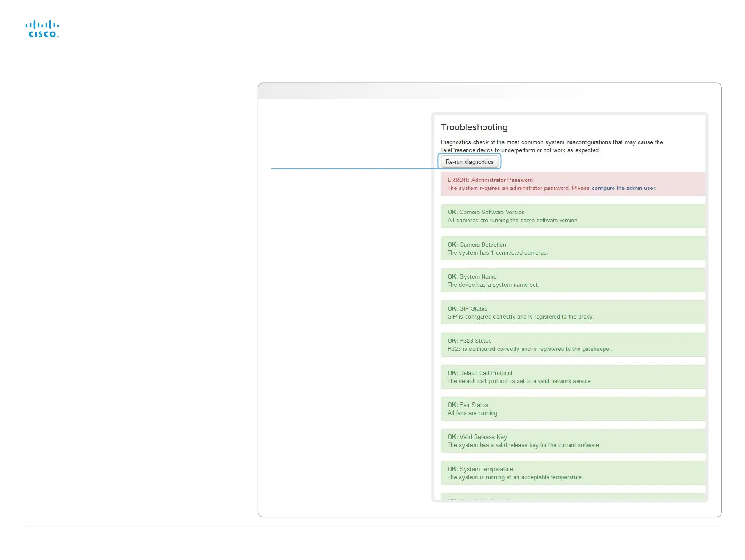Click the Troubleshooting page heading
Viewport: 745px width, 560px height.
click(x=474, y=127)
